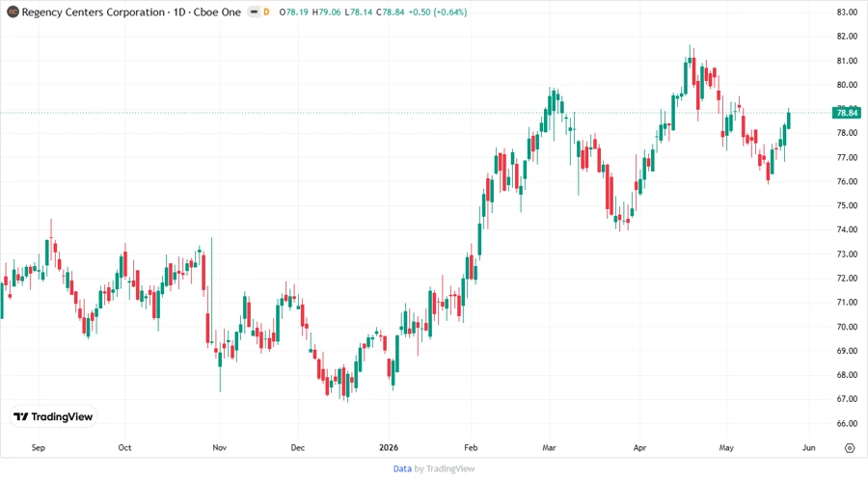Click the 76.00 price axis label

click(847, 181)
